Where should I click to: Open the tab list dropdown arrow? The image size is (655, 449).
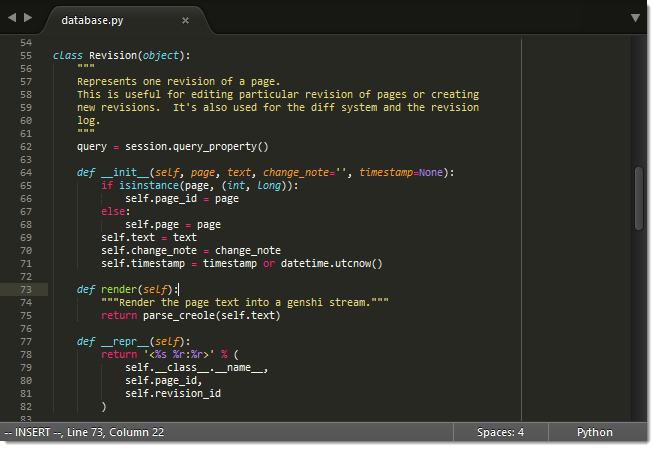coord(635,18)
